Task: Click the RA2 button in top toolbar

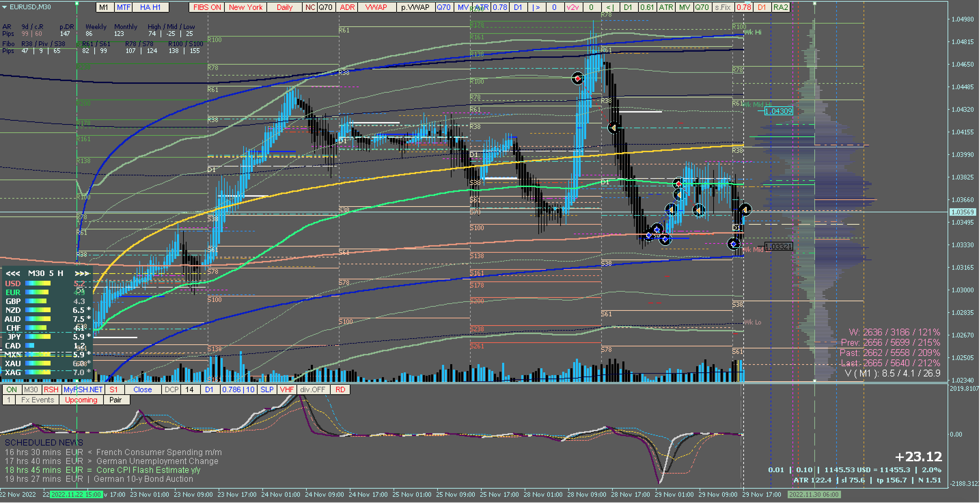Action: point(781,7)
